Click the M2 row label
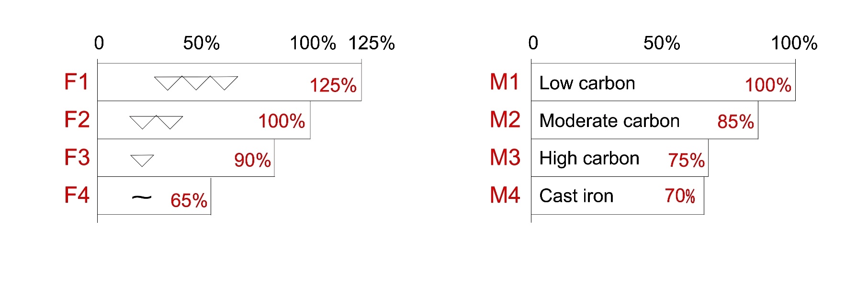This screenshot has height=300, width=868. coord(505,119)
